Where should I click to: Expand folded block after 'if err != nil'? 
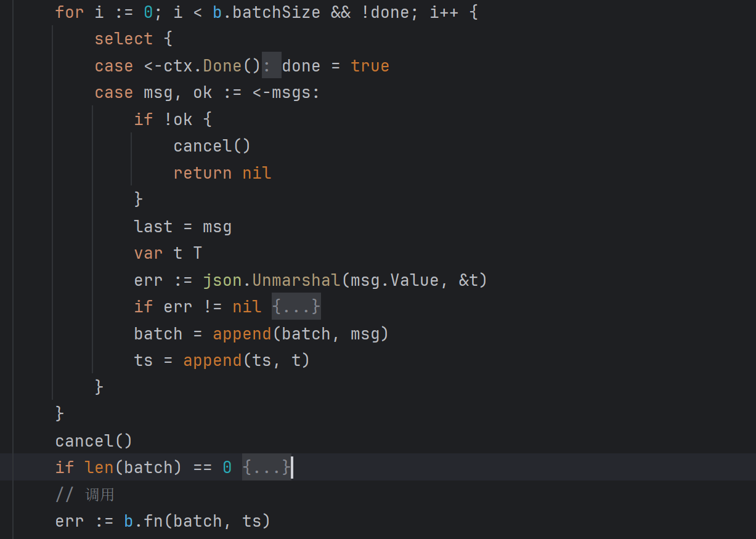click(296, 306)
